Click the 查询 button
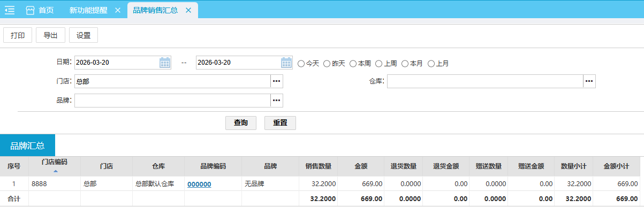Screen dimensions: 644x215 pos(241,123)
